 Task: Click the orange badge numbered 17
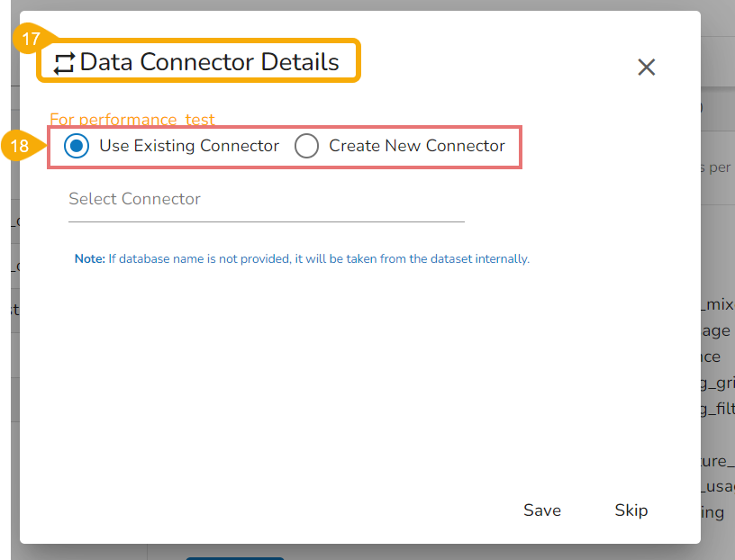pyautogui.click(x=32, y=40)
